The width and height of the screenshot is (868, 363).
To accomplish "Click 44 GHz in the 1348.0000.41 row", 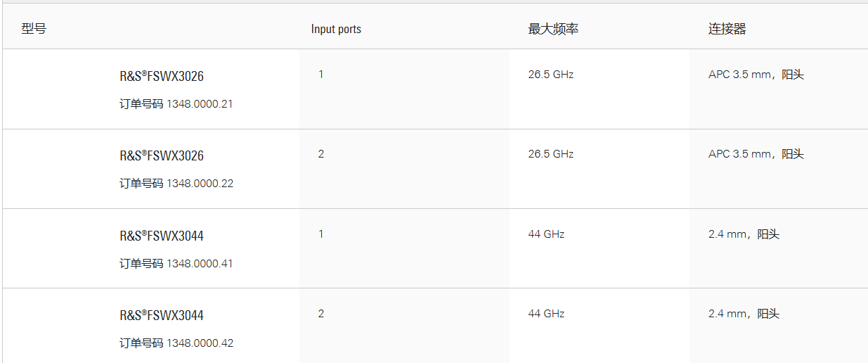I will [x=546, y=234].
